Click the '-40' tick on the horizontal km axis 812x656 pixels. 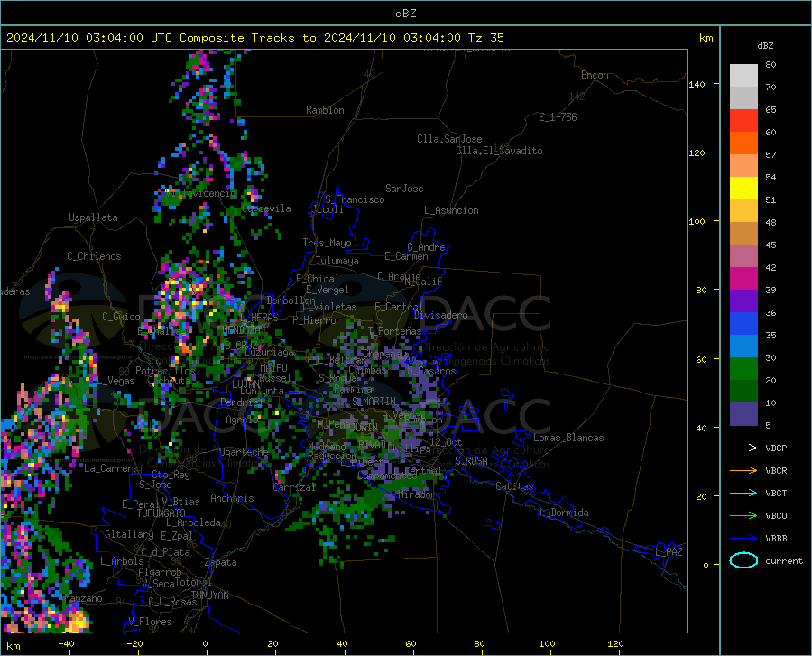pos(66,644)
